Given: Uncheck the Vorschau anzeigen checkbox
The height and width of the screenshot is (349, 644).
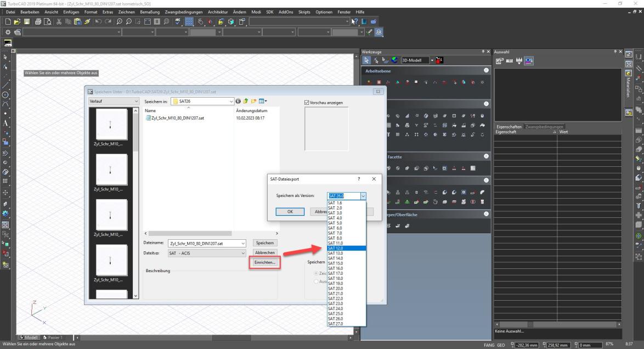Looking at the screenshot, I should coord(307,102).
